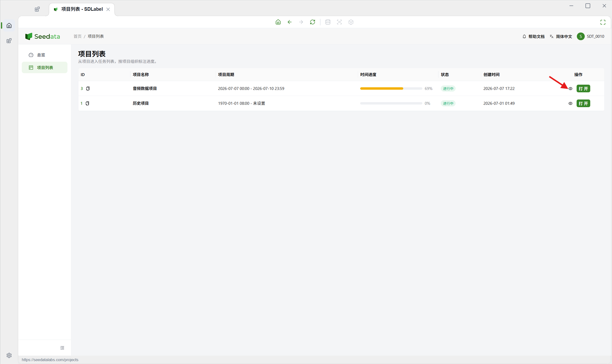612x364 pixels.
Task: Click 打开 for 音频数据项目
Action: (x=583, y=88)
